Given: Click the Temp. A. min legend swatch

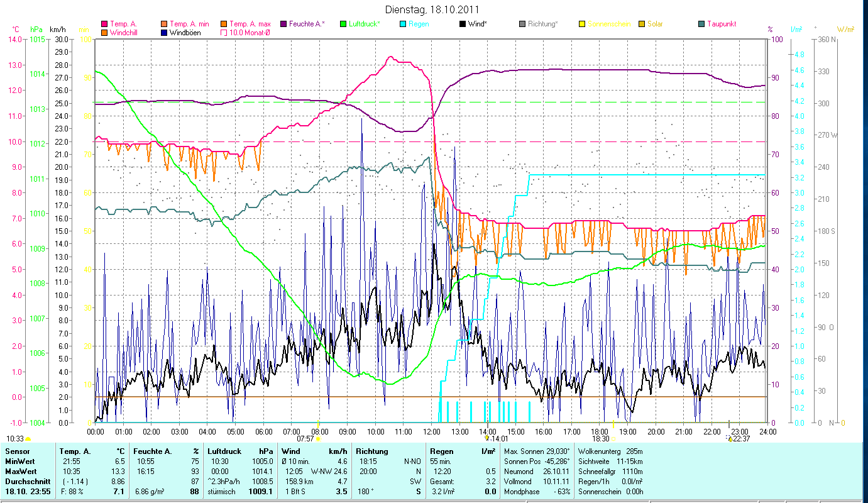Looking at the screenshot, I should click(164, 24).
